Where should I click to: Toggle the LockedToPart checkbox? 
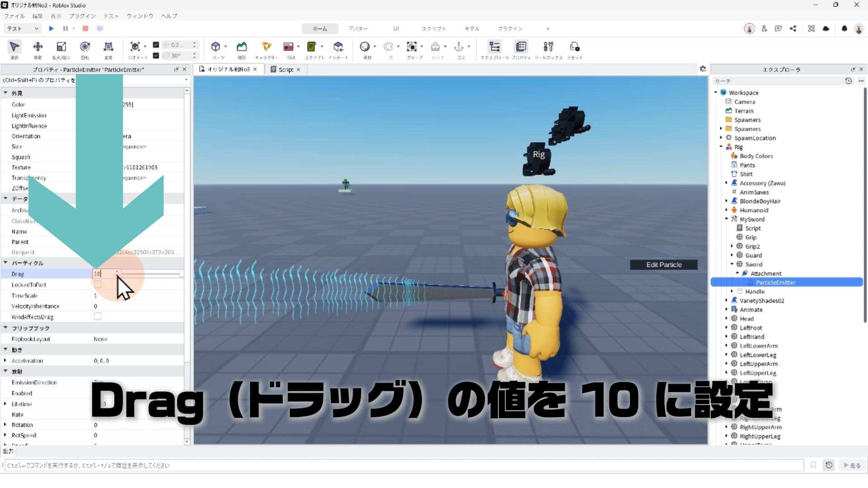[98, 285]
